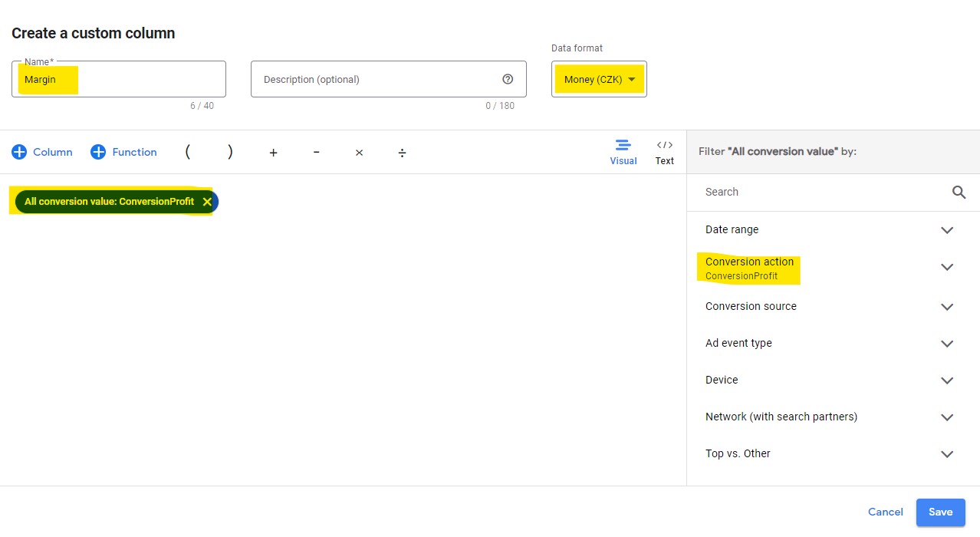Image resolution: width=980 pixels, height=537 pixels.
Task: Remove the ConversionProfit formula chip
Action: pos(207,202)
